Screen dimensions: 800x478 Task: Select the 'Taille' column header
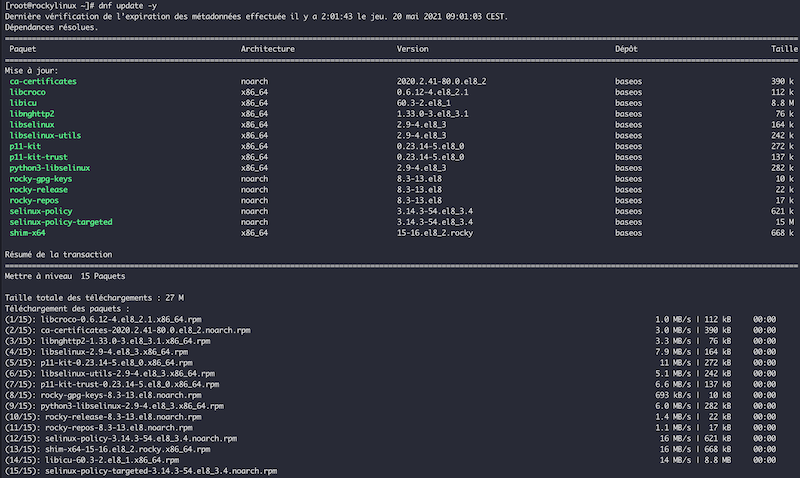[784, 49]
